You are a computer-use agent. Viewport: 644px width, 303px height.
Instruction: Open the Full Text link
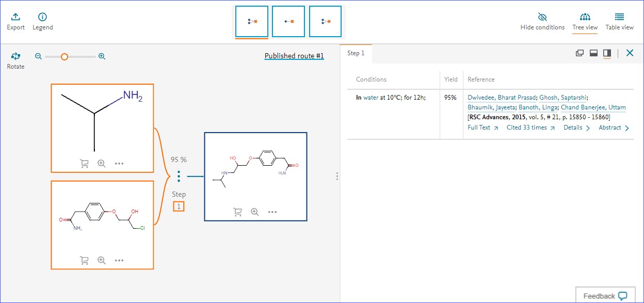[482, 127]
